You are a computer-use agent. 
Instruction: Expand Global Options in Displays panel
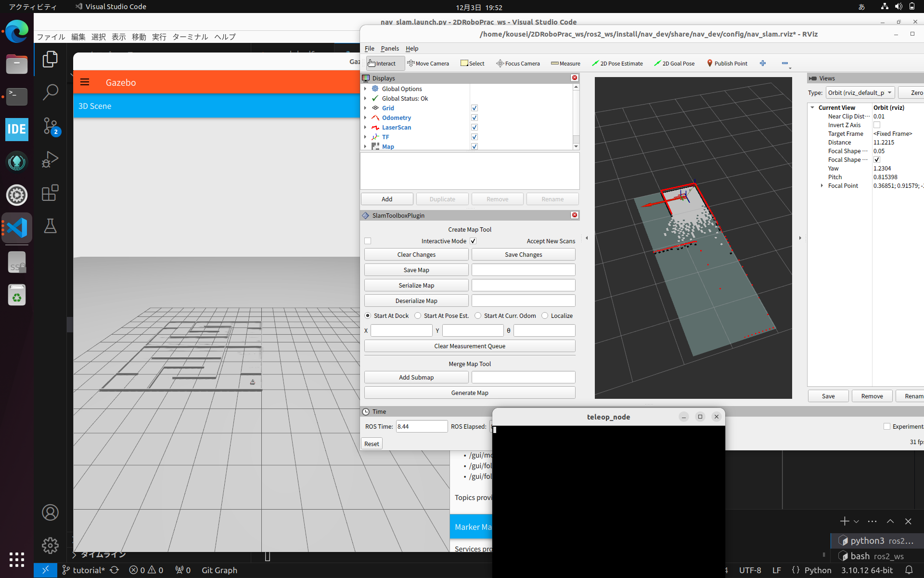pyautogui.click(x=366, y=89)
